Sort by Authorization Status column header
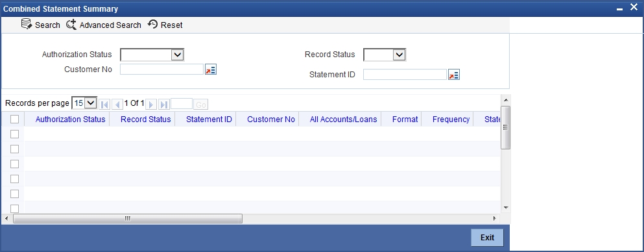 (70, 120)
